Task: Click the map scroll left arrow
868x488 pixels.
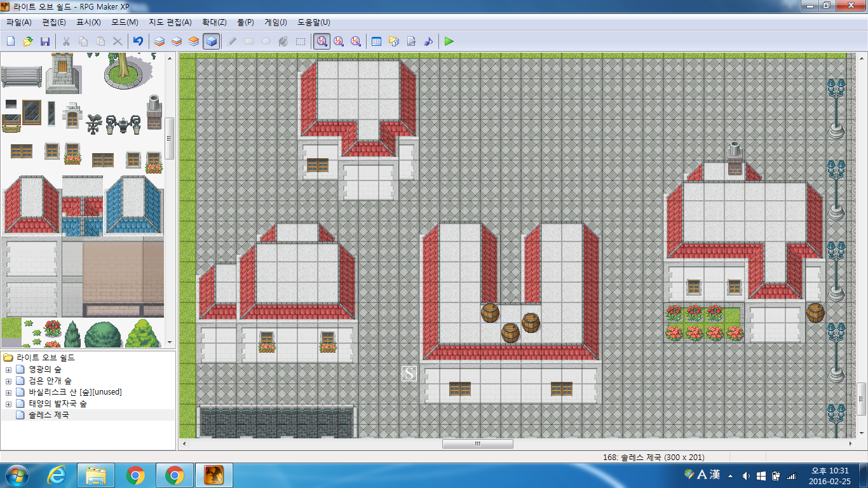Action: pos(185,444)
